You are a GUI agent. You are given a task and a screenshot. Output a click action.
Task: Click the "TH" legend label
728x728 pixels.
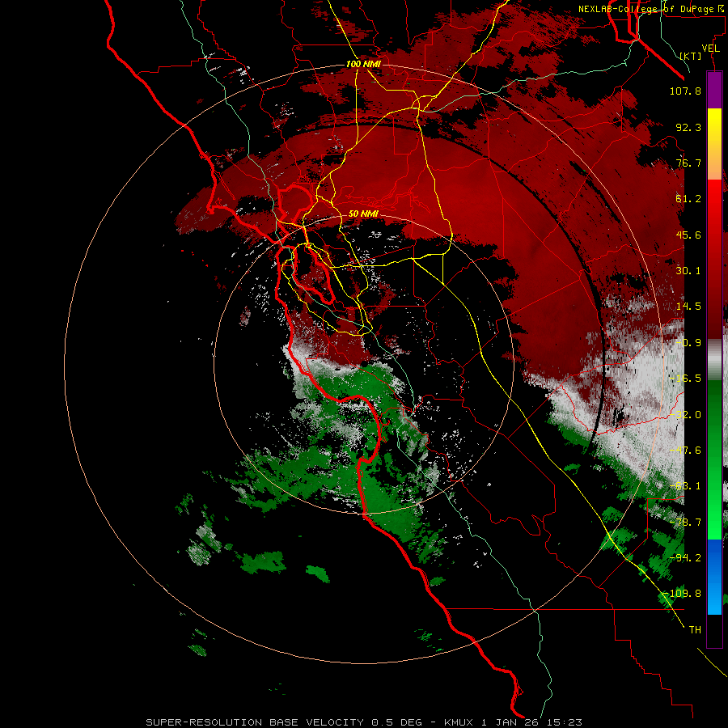[695, 630]
